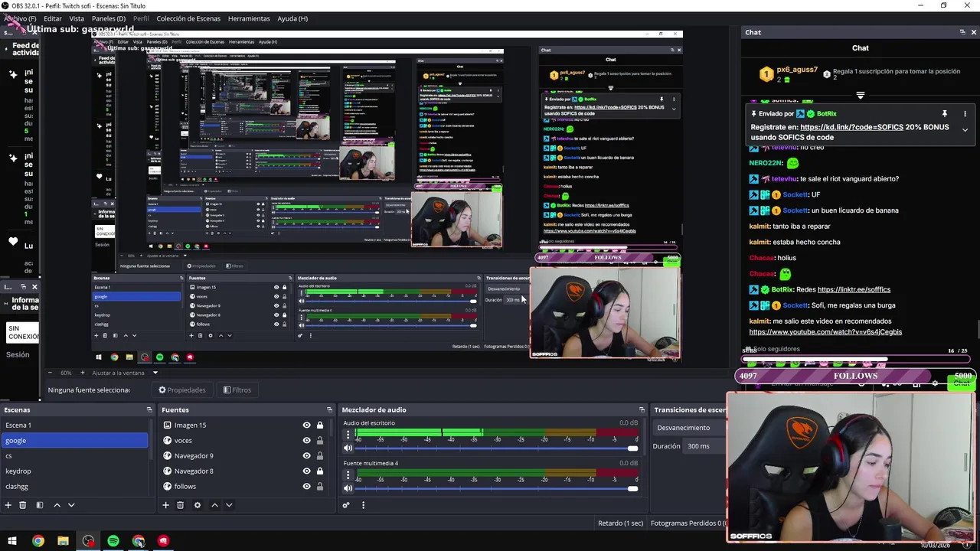The height and width of the screenshot is (551, 980).
Task: Open Archivo (F) menu
Action: click(20, 18)
